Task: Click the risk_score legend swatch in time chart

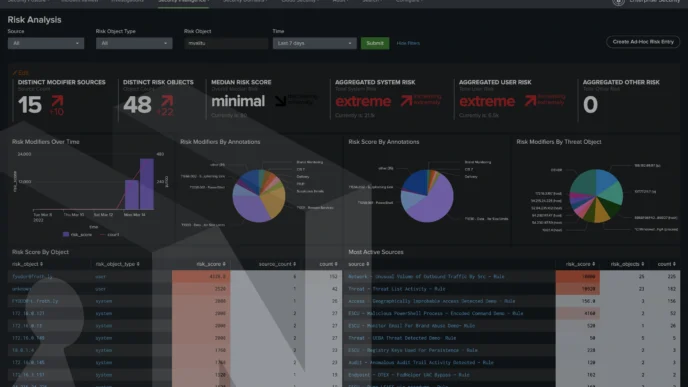Action: point(66,234)
